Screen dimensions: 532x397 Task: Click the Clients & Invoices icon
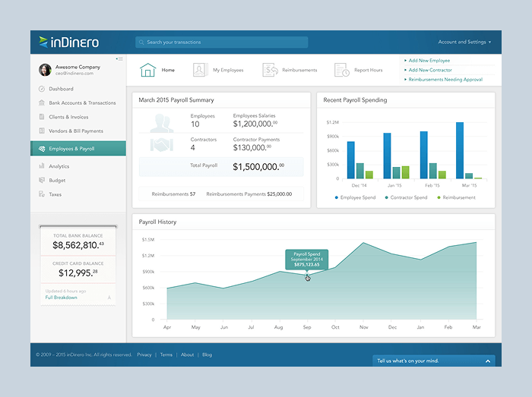click(42, 117)
